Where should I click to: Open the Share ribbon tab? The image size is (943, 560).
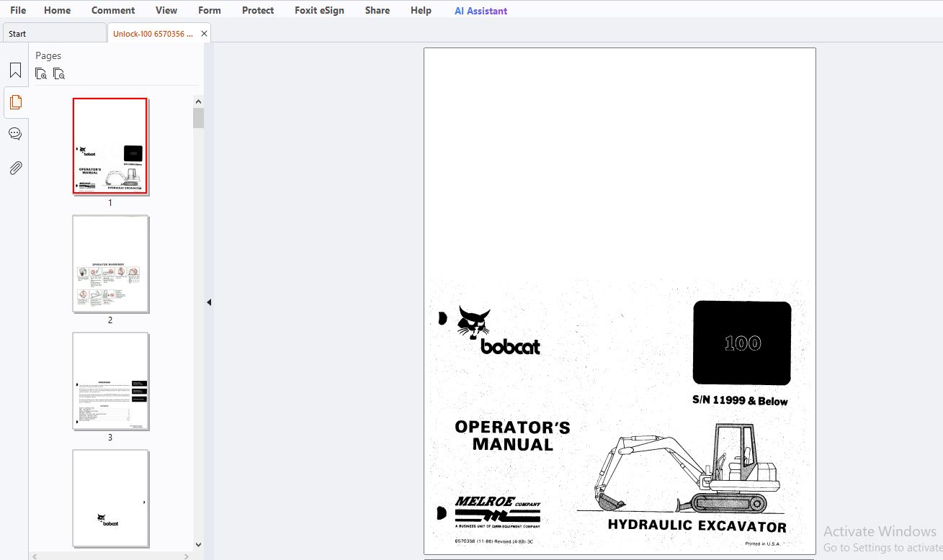pyautogui.click(x=377, y=10)
